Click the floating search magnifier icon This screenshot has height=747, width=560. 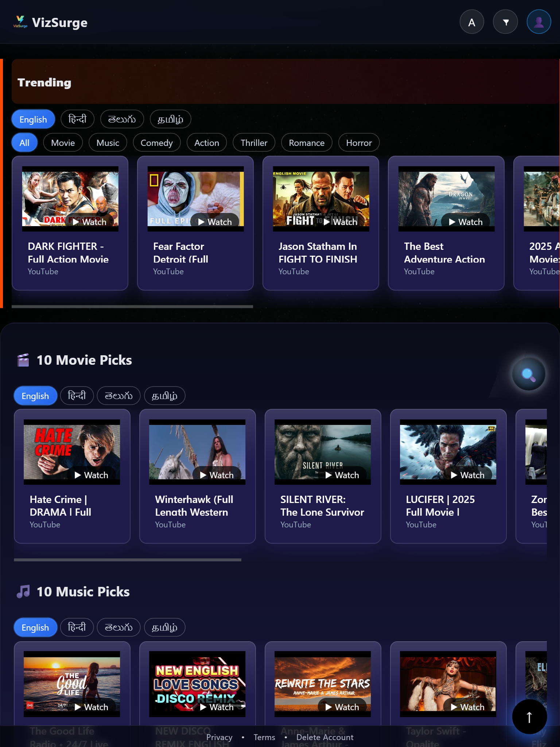pyautogui.click(x=528, y=374)
